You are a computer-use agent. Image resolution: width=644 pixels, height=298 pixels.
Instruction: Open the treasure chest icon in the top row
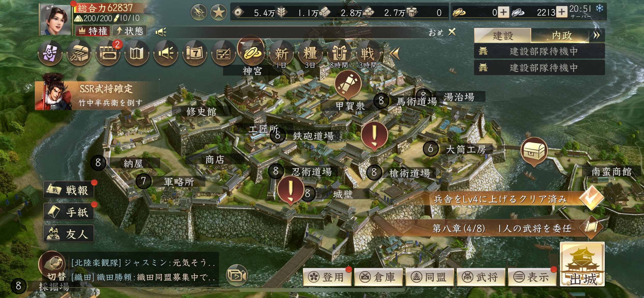point(79,53)
